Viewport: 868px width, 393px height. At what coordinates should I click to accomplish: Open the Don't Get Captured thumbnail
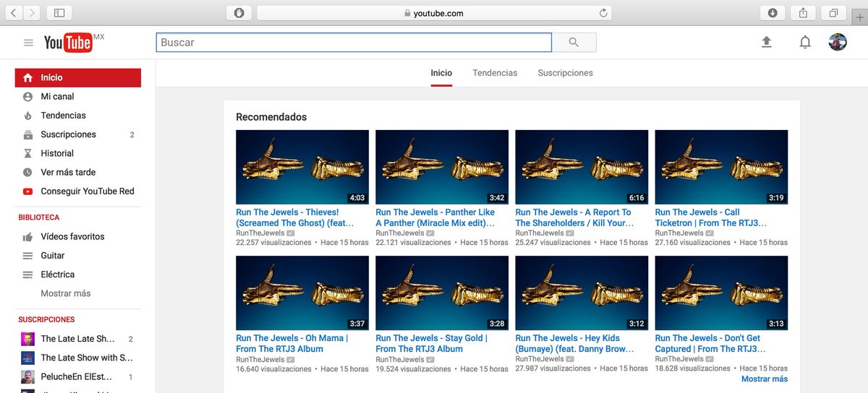coord(721,293)
